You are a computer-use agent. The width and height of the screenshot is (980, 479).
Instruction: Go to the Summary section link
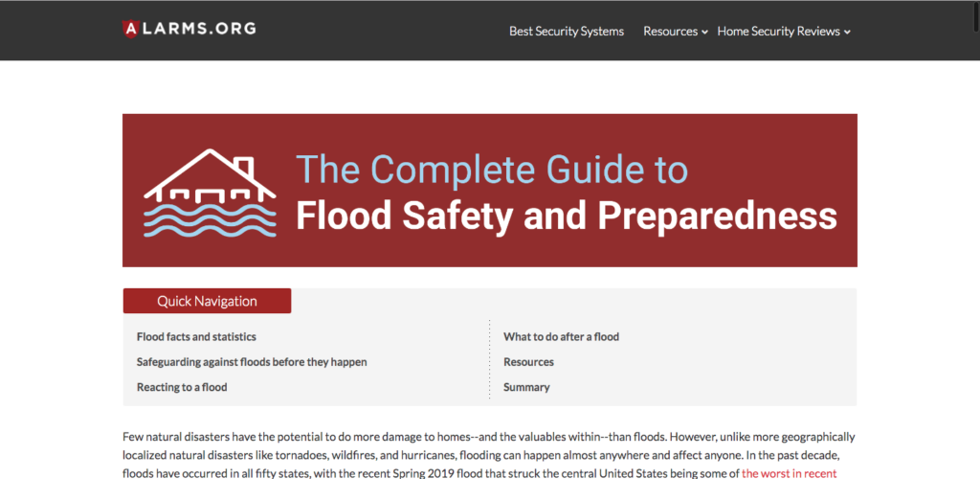pos(526,387)
